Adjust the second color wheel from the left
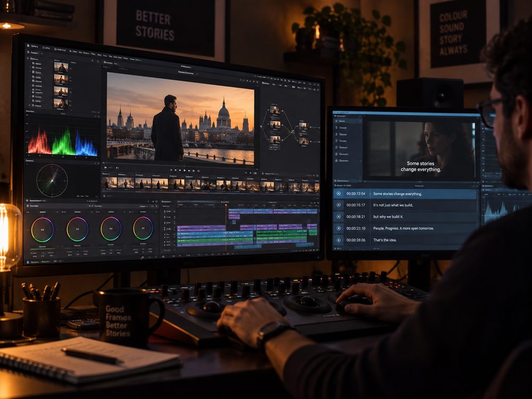This screenshot has width=532, height=399. 77,229
